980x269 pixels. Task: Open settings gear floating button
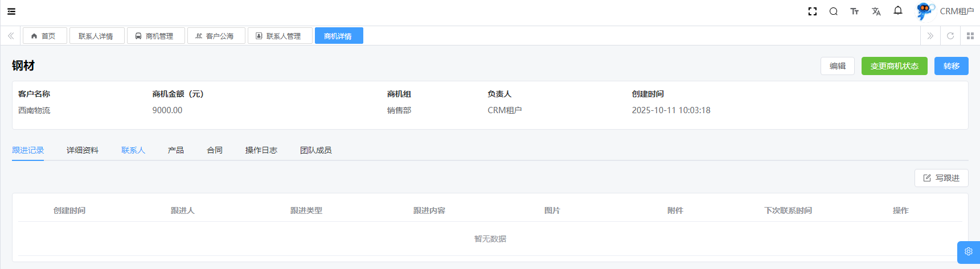point(968,251)
